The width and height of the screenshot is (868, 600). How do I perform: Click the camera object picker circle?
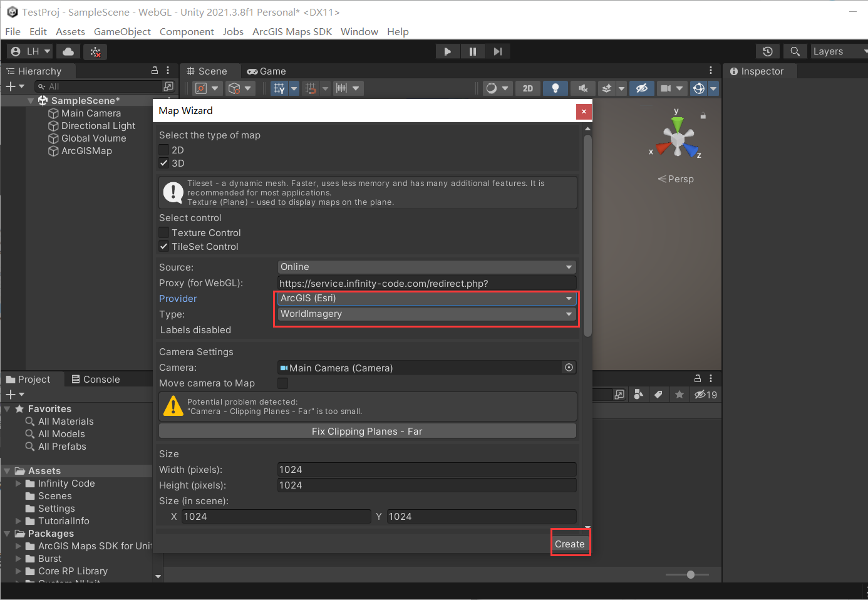[569, 368]
